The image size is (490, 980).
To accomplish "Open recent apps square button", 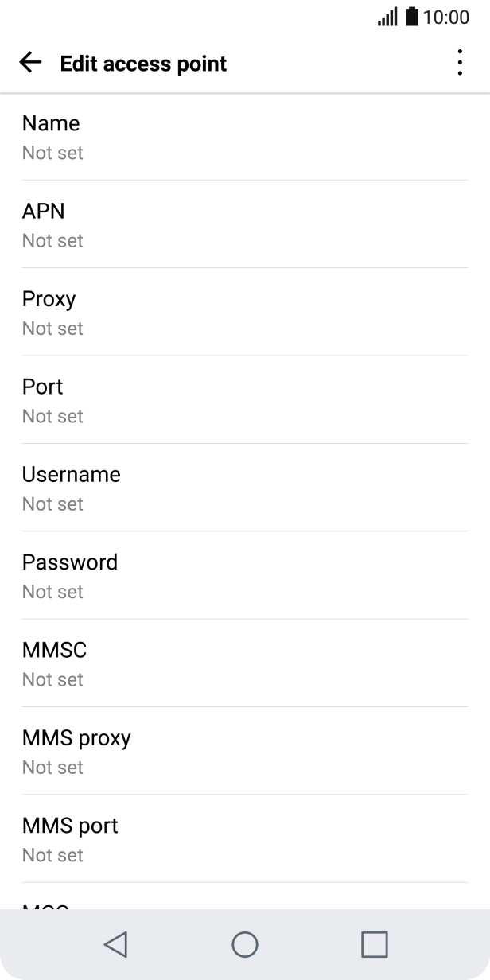I will pos(374,944).
